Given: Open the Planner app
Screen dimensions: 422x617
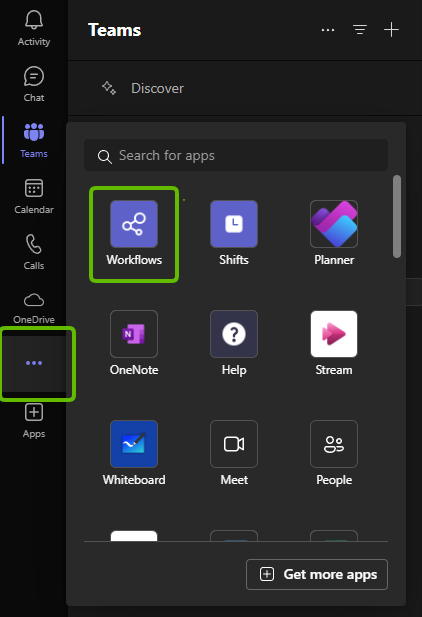Looking at the screenshot, I should 334,233.
